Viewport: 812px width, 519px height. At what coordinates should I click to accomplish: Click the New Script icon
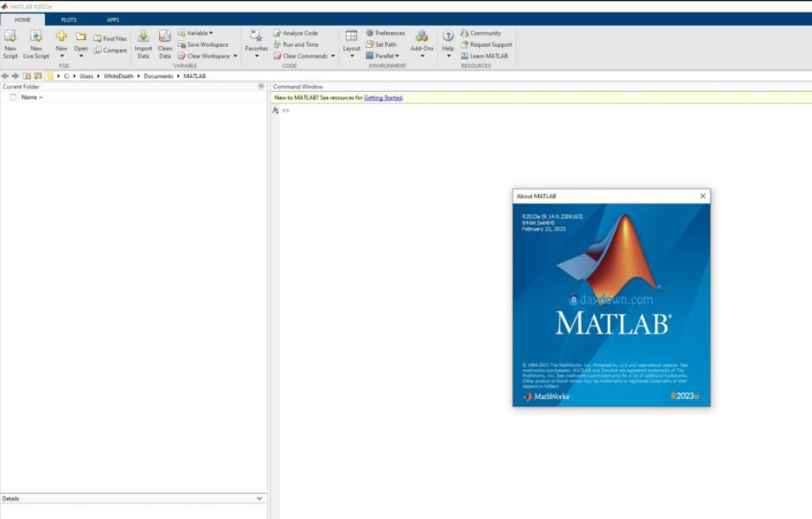(x=10, y=37)
